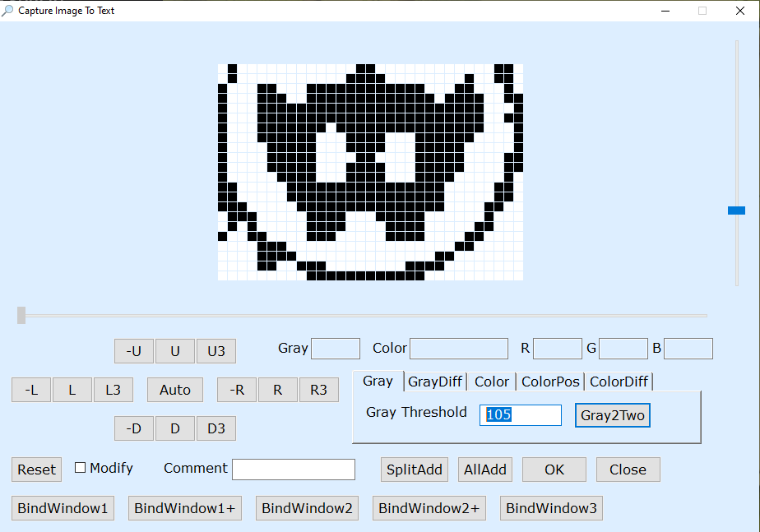Click the R crop-right button

[278, 390]
